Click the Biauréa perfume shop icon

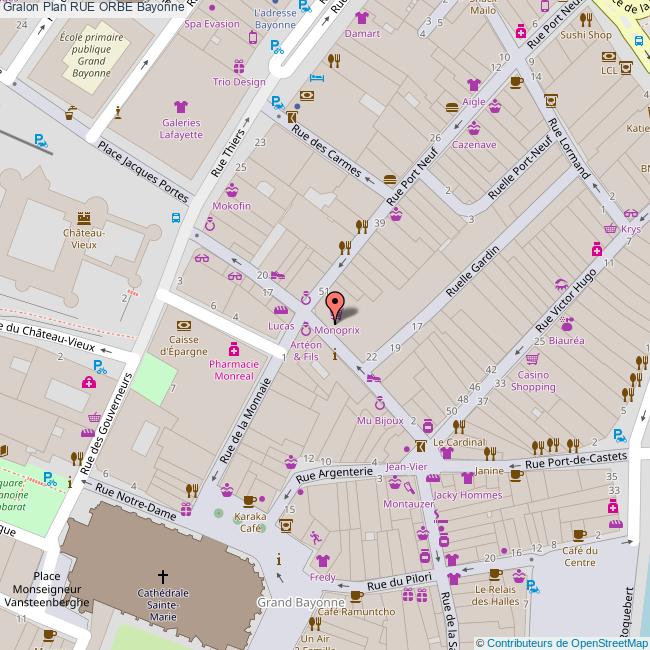(567, 323)
